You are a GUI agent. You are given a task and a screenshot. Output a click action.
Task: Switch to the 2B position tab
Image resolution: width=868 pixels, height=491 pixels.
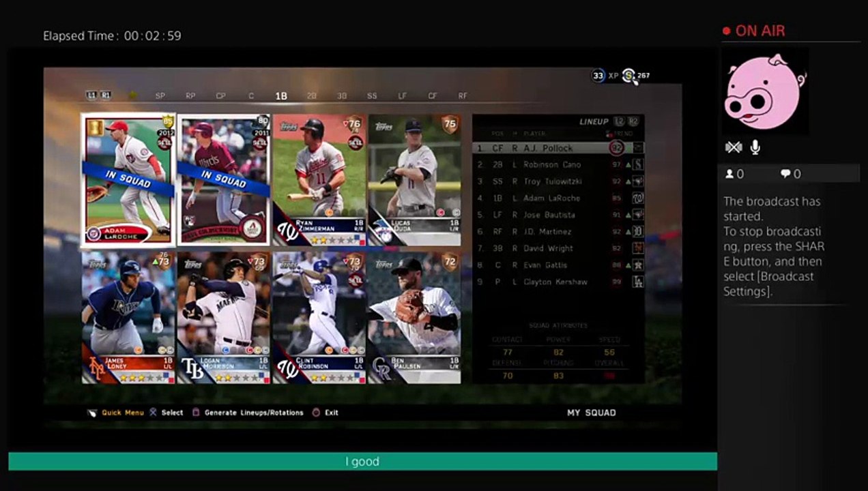tap(312, 96)
